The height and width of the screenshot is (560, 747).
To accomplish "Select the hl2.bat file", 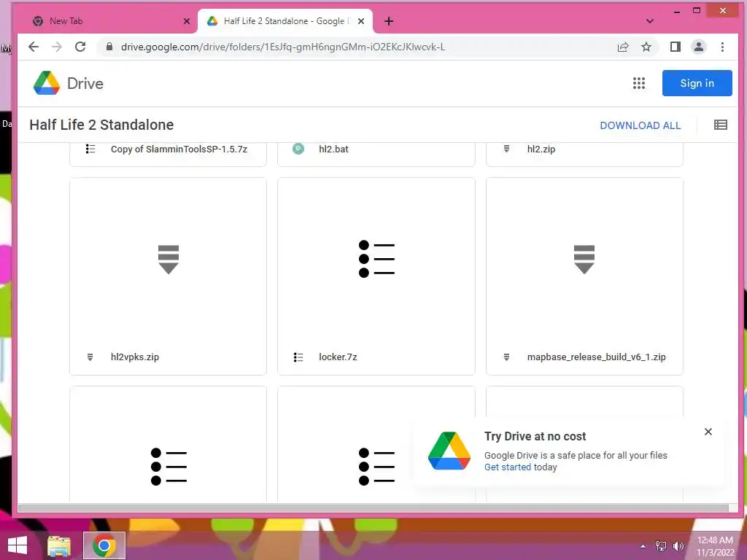I will click(x=333, y=149).
